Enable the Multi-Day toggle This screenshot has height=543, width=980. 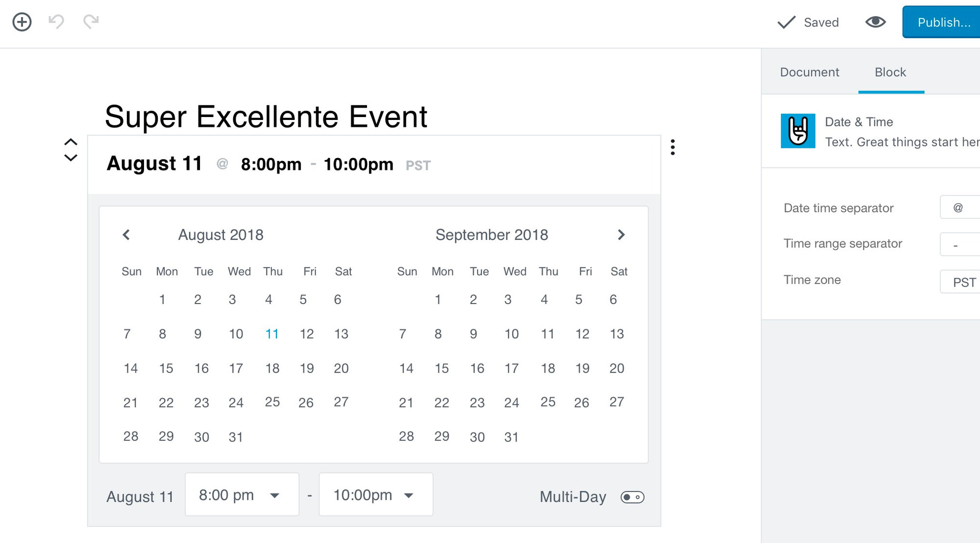tap(633, 496)
